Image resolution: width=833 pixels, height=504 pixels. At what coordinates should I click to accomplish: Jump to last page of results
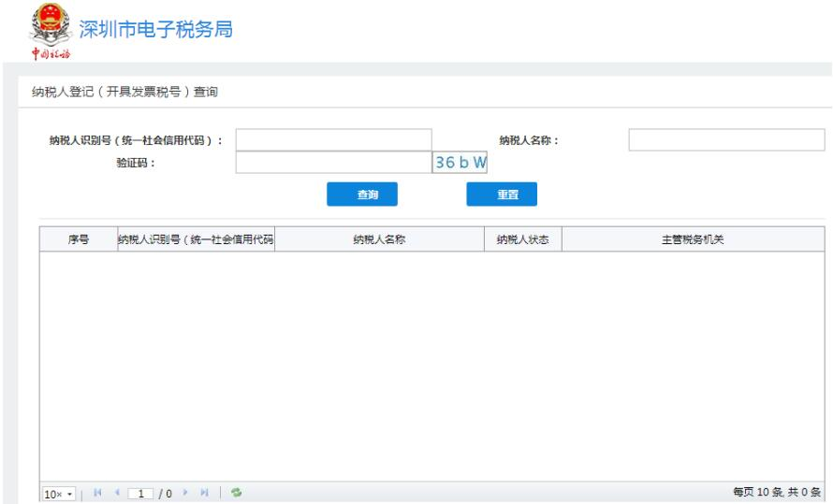[x=203, y=493]
